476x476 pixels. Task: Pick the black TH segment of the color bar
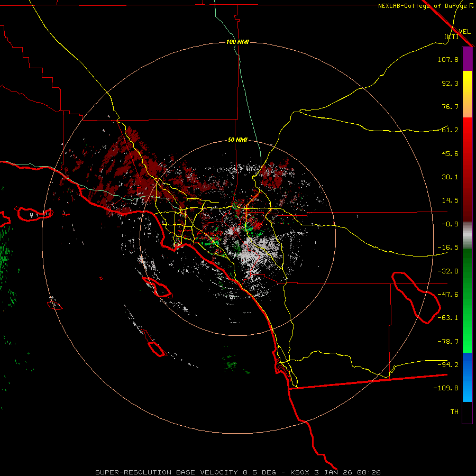(467, 412)
